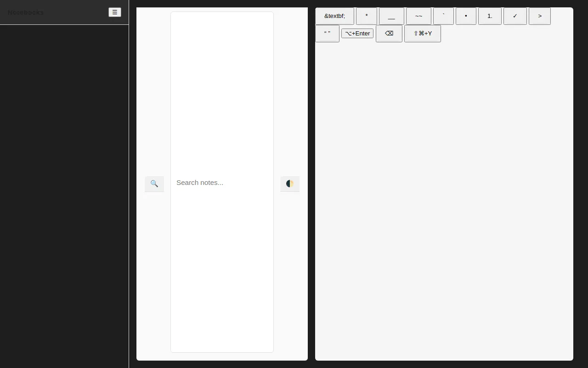Insert a blockquote with > button
Viewport: 588px width, 368px height.
click(540, 16)
